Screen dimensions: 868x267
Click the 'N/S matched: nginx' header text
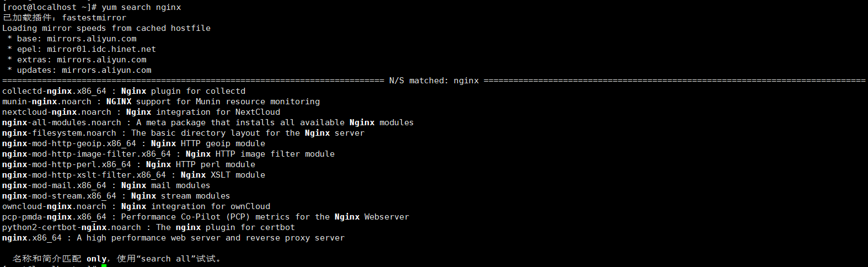pos(434,81)
